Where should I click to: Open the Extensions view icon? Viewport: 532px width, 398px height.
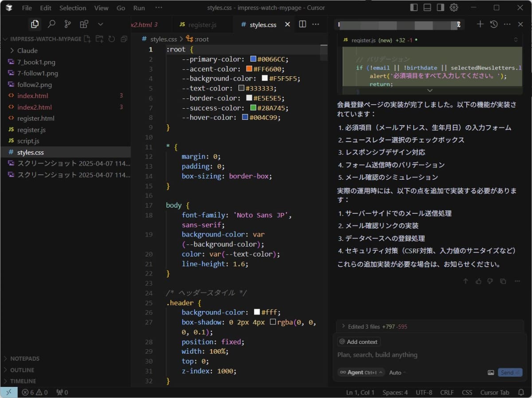point(84,24)
